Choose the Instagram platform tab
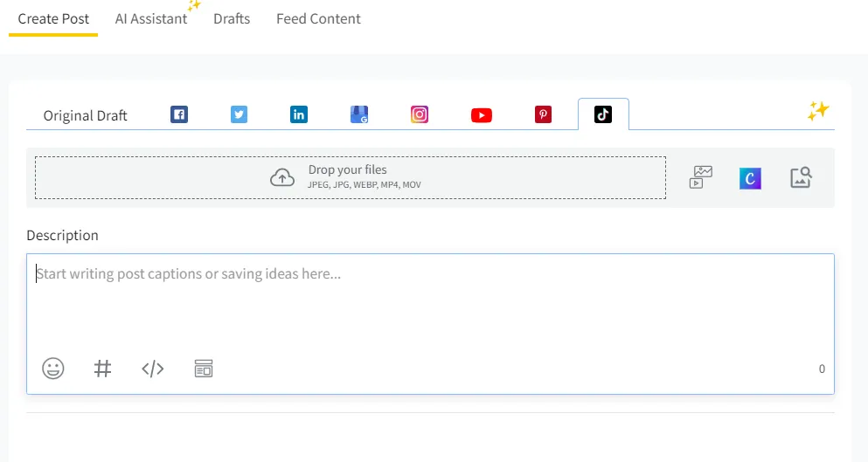868x462 pixels. click(420, 114)
